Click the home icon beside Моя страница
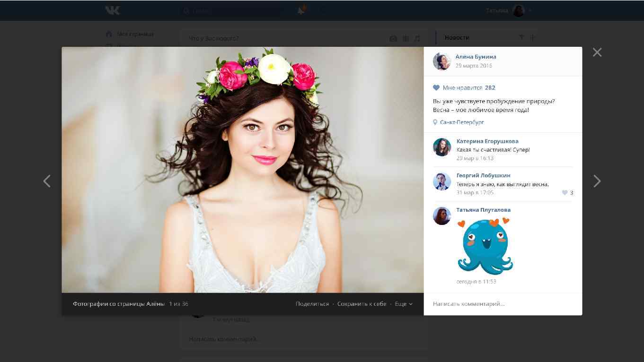Viewport: 644px width, 362px height. [109, 34]
